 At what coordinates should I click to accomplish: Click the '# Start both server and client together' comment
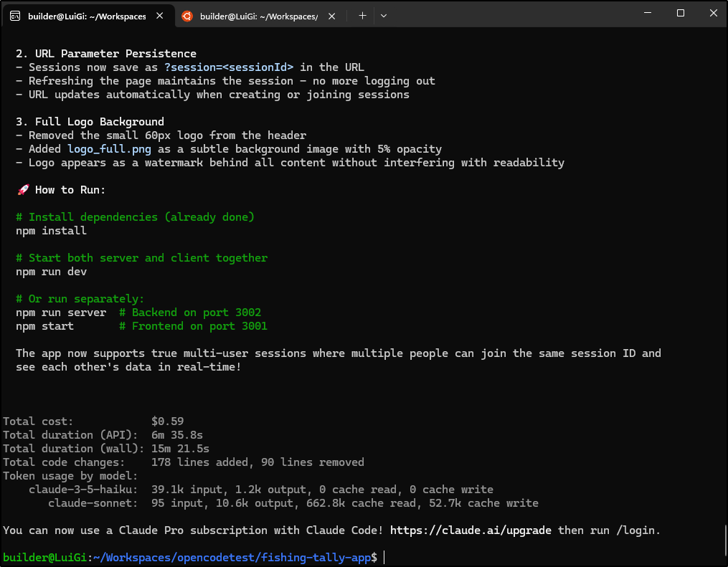[141, 258]
